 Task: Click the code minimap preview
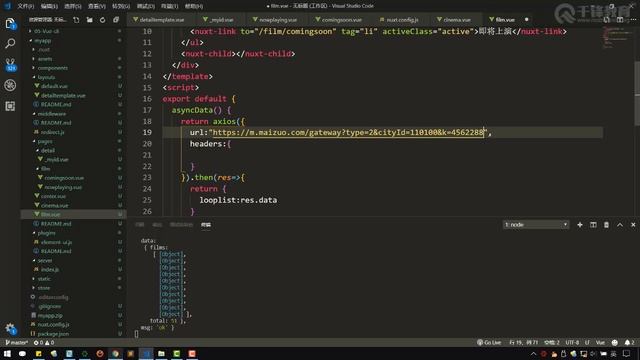tap(617, 38)
